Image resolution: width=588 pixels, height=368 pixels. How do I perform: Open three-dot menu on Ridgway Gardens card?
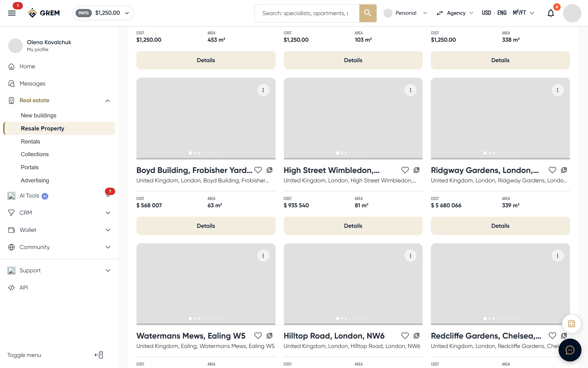(x=557, y=90)
